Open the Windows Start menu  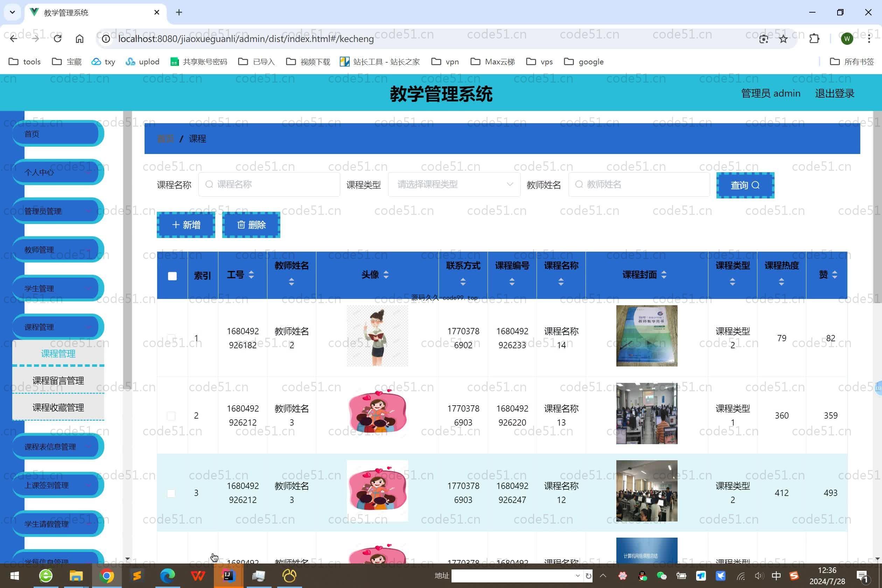[14, 576]
